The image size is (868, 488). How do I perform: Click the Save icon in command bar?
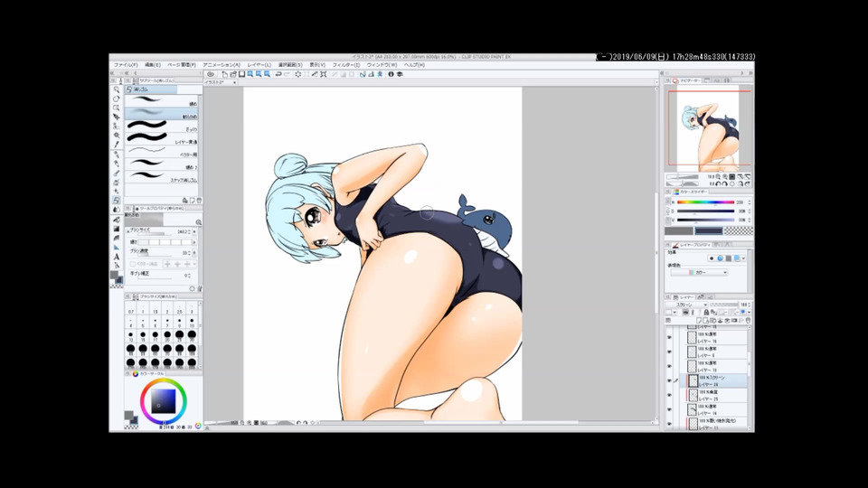point(241,74)
